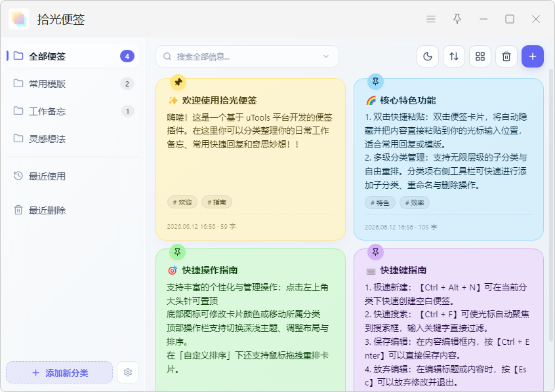
Task: Click the 添加新分类 button
Action: 60,372
